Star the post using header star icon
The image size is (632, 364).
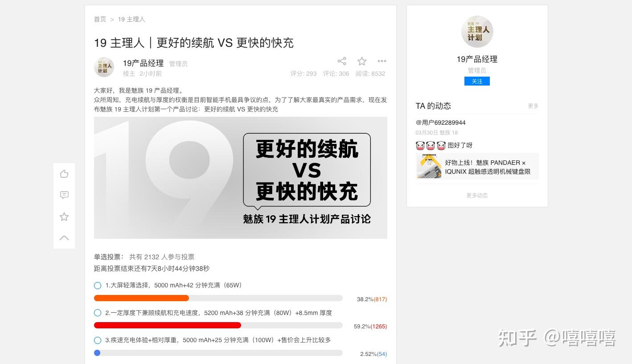tap(362, 61)
